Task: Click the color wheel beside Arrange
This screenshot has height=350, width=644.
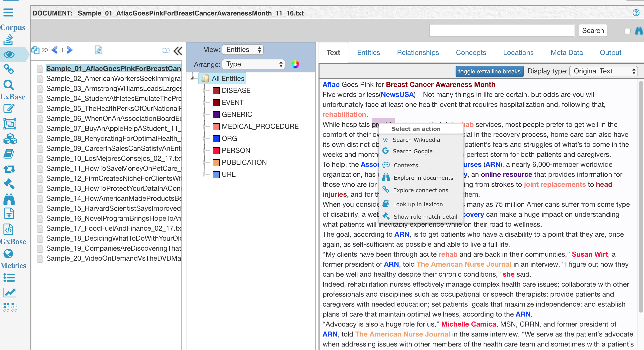Action: pyautogui.click(x=295, y=64)
